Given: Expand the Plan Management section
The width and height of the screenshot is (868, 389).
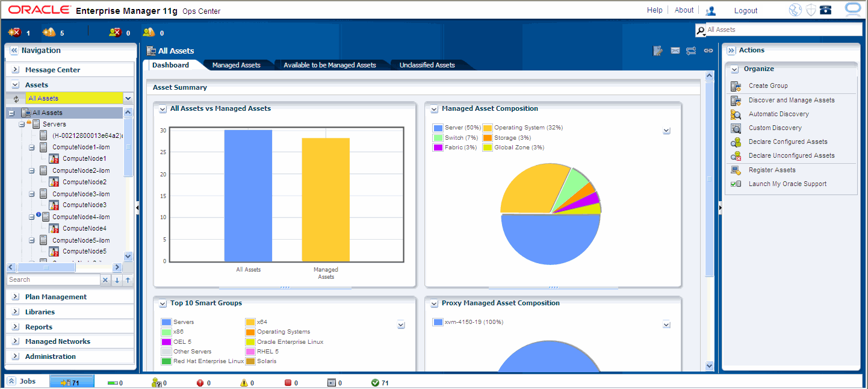Looking at the screenshot, I should coord(16,297).
